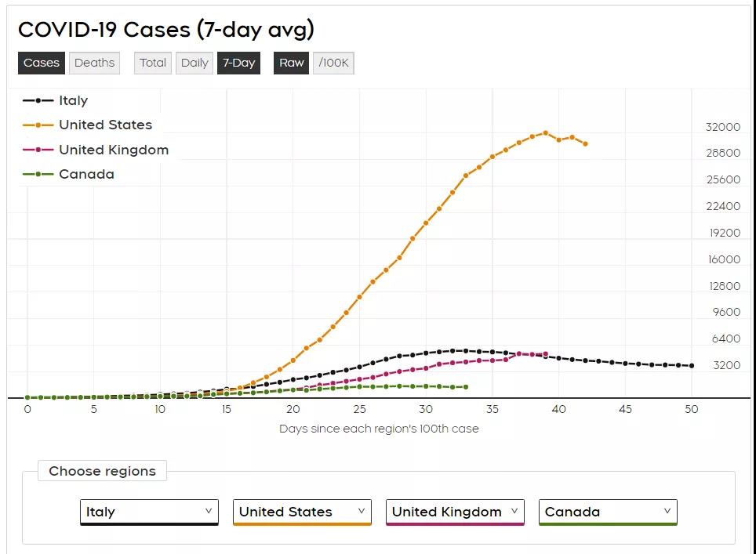Click United Kingdom legend label
This screenshot has height=554, width=756.
[x=114, y=150]
